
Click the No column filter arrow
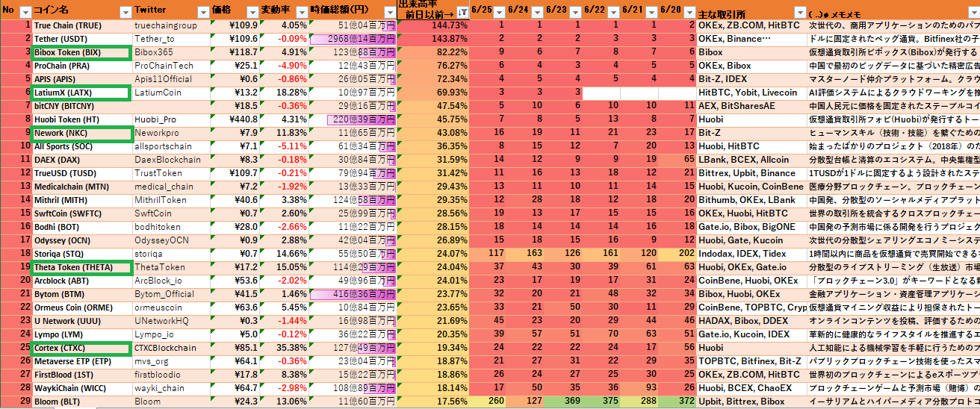coord(25,12)
